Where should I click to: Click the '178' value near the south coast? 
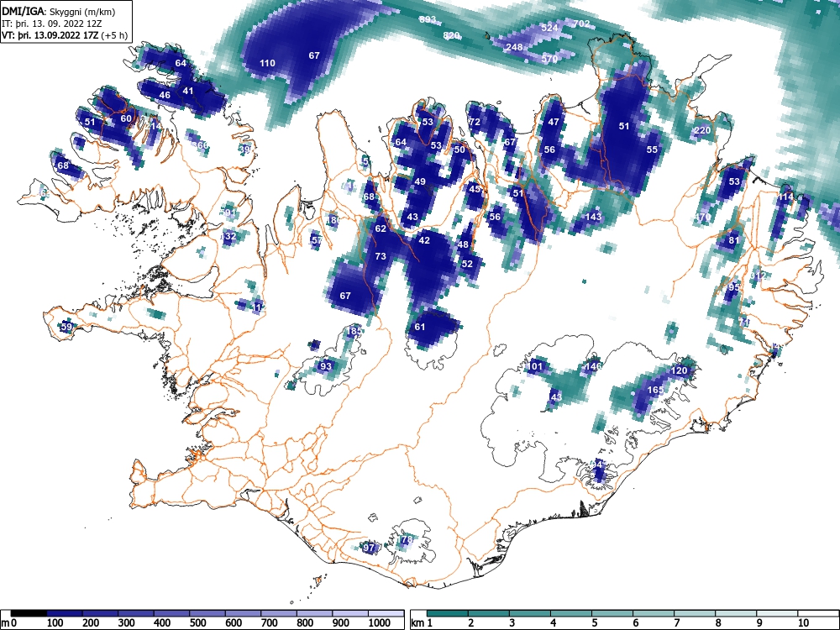tap(406, 539)
